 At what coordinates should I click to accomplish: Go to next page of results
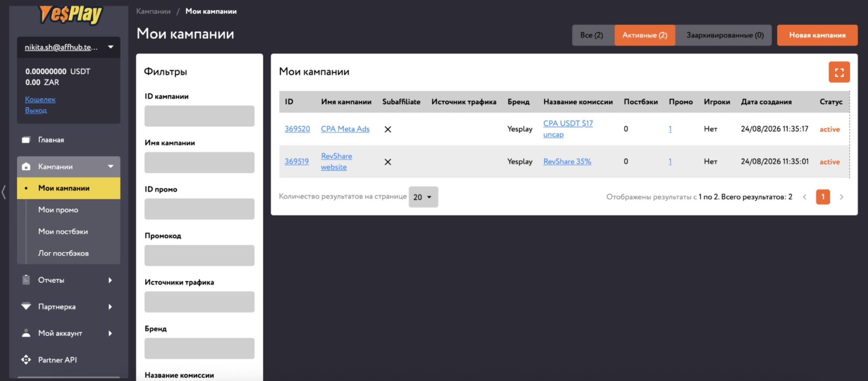[x=841, y=197]
